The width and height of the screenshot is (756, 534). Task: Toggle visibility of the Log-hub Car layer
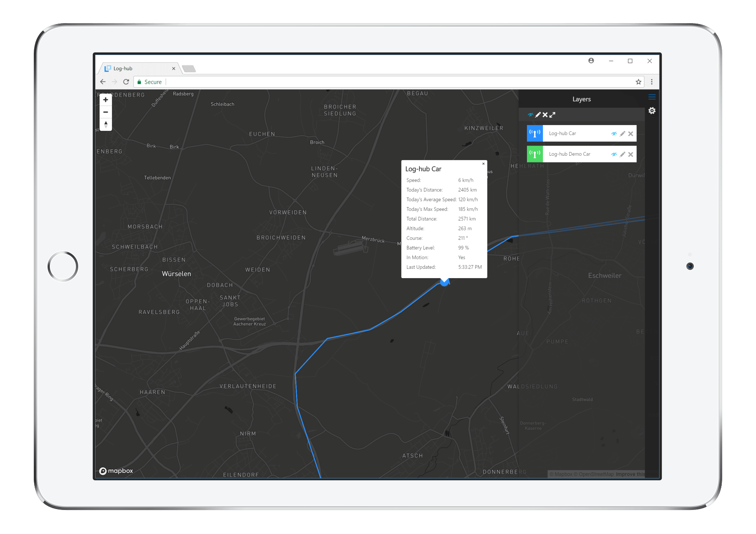[614, 133]
